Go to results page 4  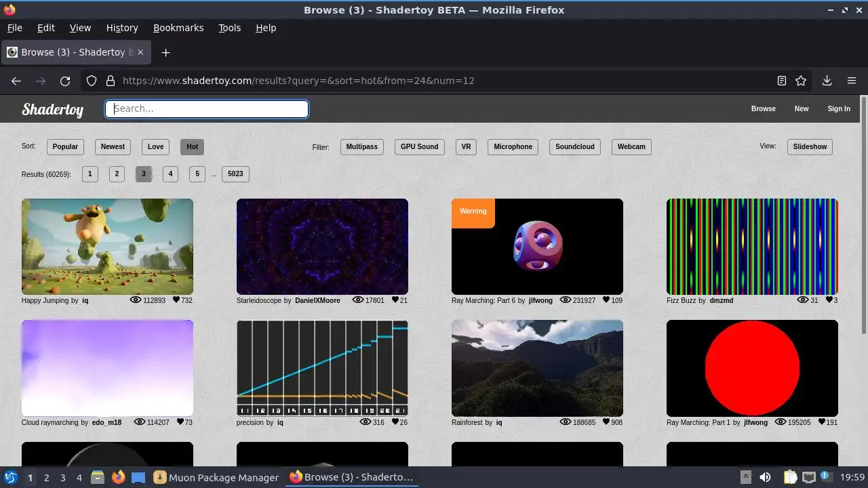click(170, 174)
